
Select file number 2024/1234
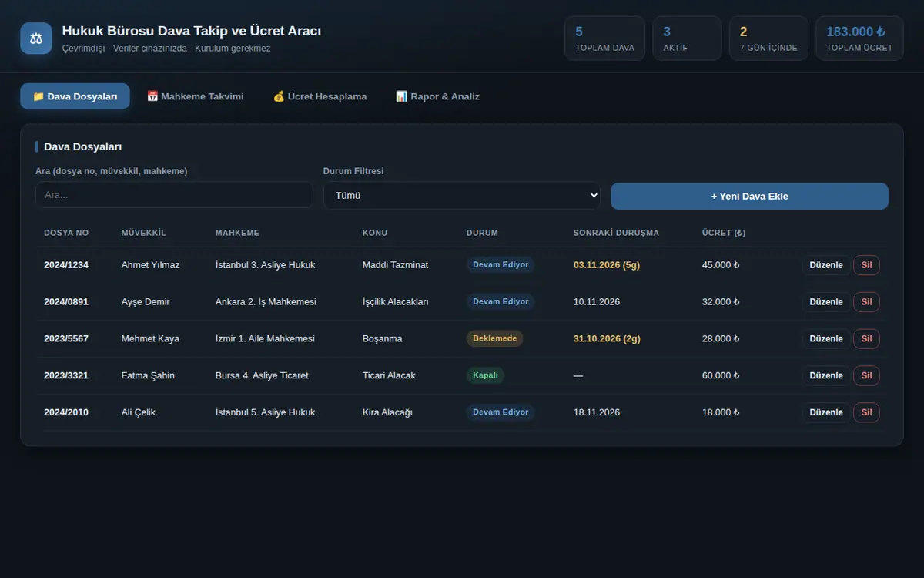point(66,265)
